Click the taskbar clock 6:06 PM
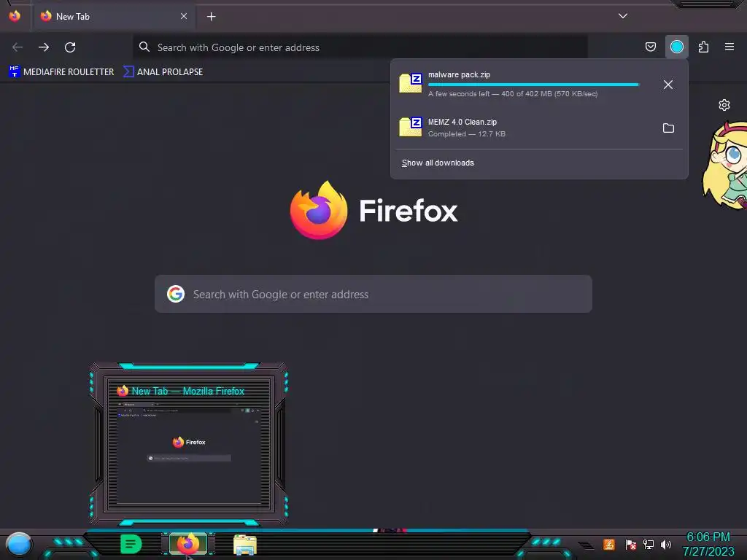Image resolution: width=747 pixels, height=560 pixels. [x=708, y=537]
